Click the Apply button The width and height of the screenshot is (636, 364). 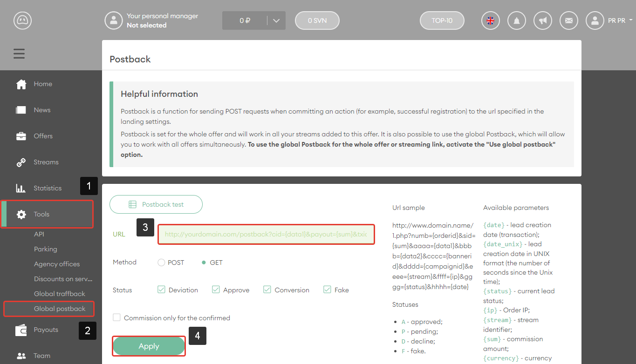click(149, 346)
